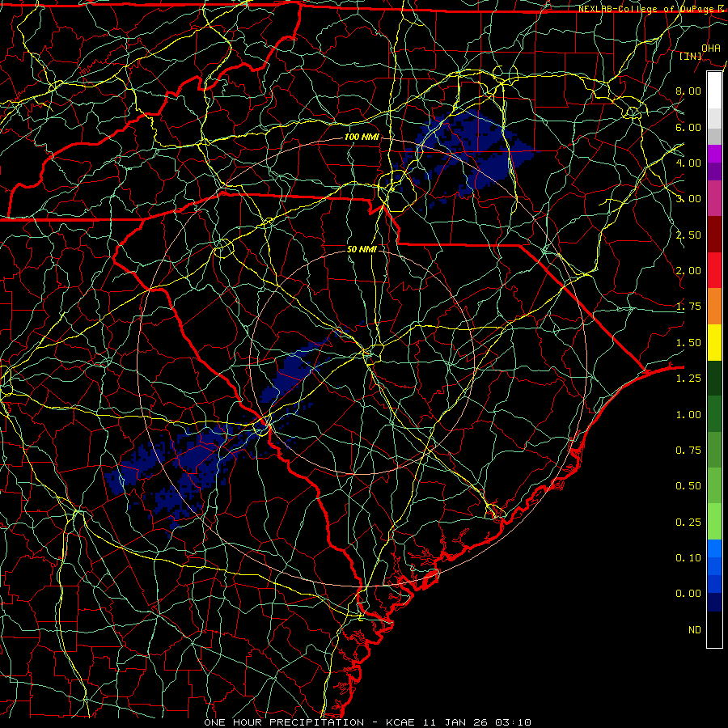Click the "KCAE" station identifier in the caption
Screen dimensions: 728x728
[x=400, y=722]
